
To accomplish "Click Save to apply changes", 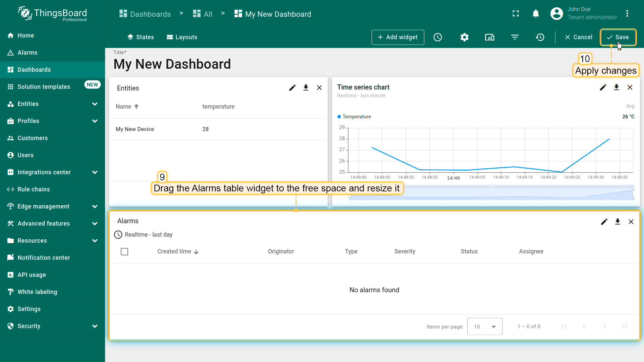I will pos(618,37).
